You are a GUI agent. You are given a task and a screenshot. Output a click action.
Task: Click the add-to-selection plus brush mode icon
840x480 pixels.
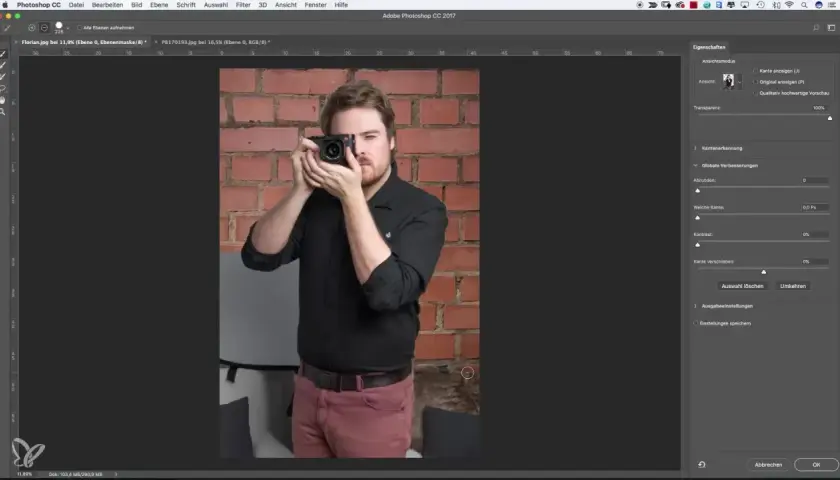tap(32, 27)
